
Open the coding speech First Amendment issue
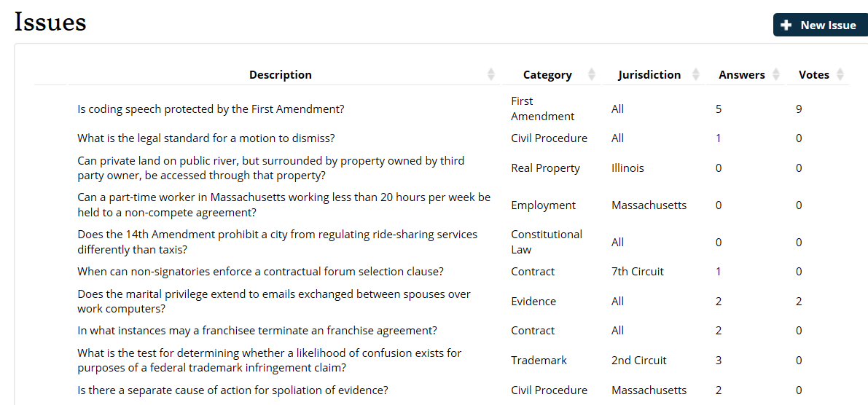[x=211, y=109]
